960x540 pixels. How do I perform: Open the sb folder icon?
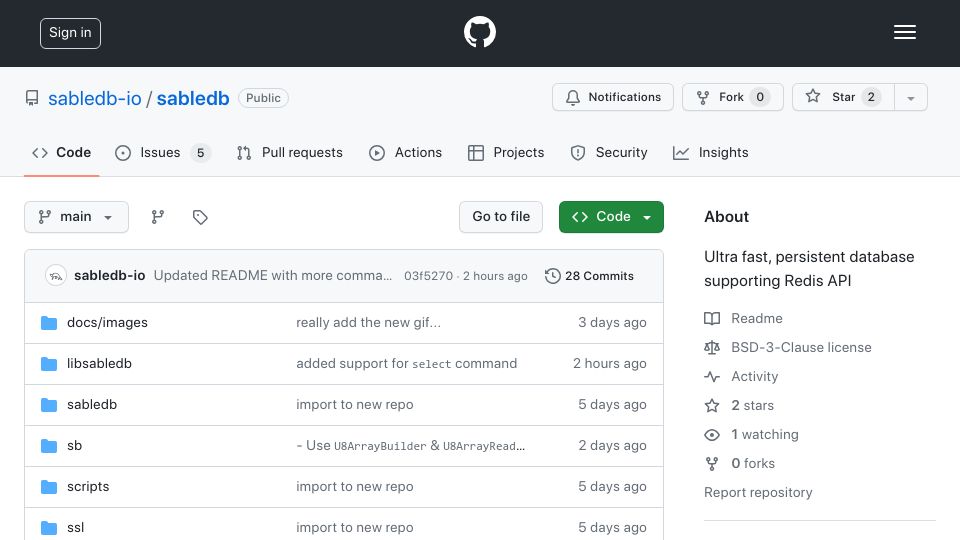[49, 446]
